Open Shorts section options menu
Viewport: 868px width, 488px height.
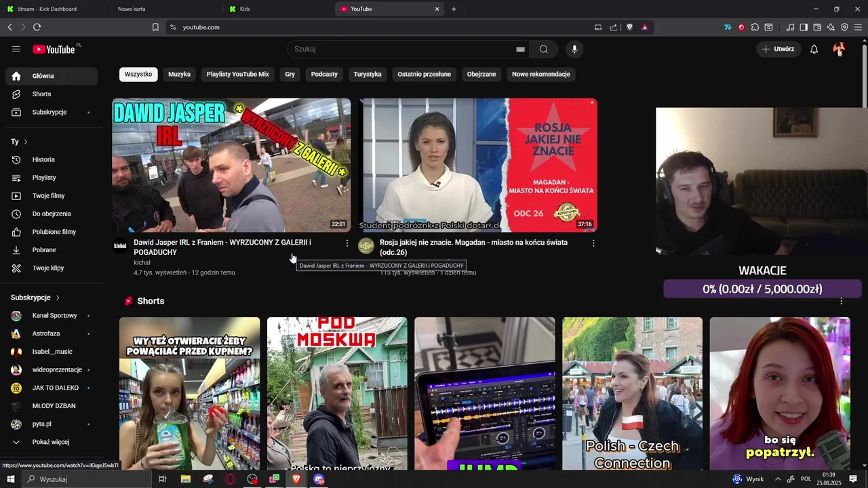click(842, 301)
